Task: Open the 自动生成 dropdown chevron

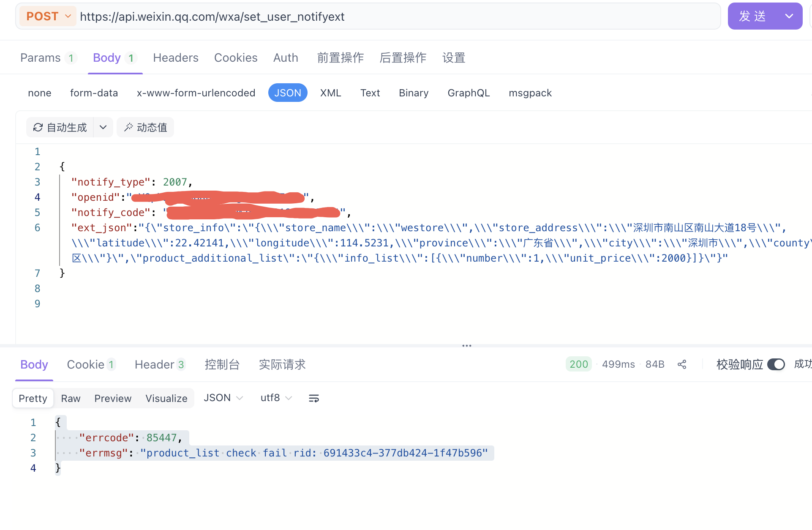Action: [x=103, y=127]
